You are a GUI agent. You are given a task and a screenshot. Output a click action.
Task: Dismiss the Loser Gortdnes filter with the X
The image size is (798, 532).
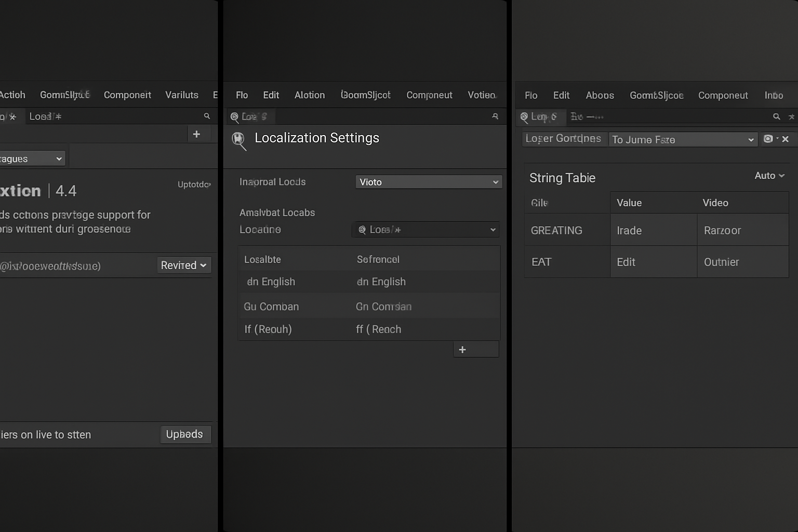coord(786,139)
